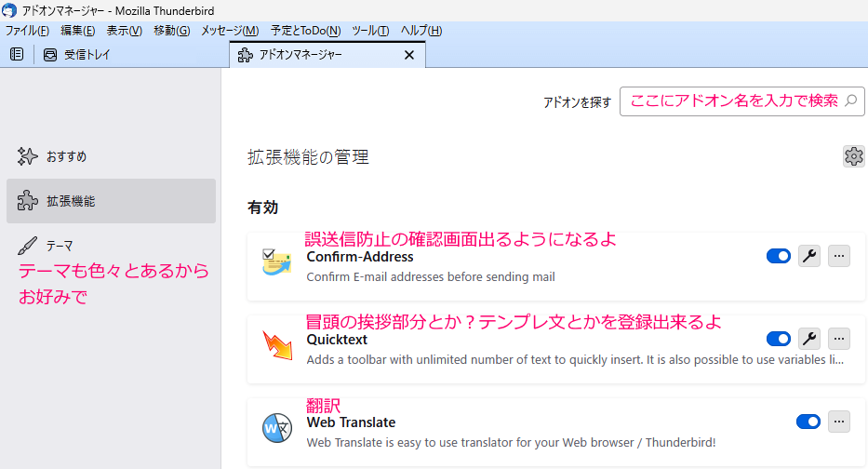Open the 受信トレイ mail tab

[77, 55]
